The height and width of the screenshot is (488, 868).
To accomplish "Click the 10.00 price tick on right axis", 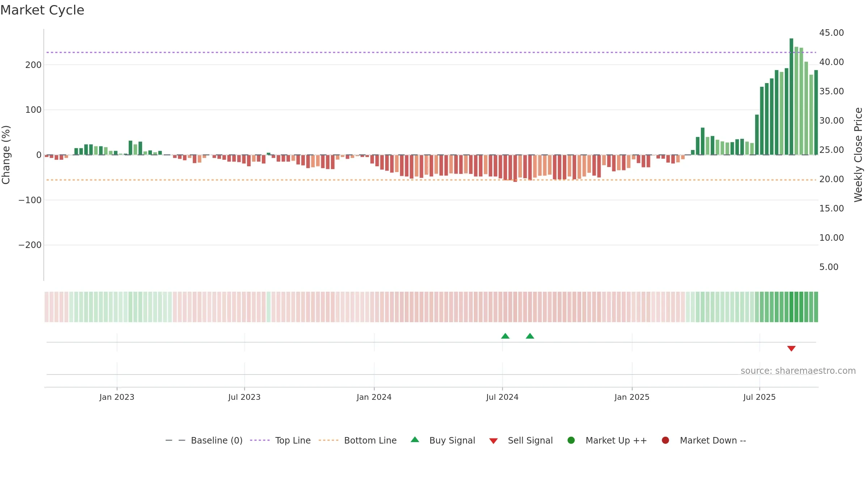I will tap(831, 238).
